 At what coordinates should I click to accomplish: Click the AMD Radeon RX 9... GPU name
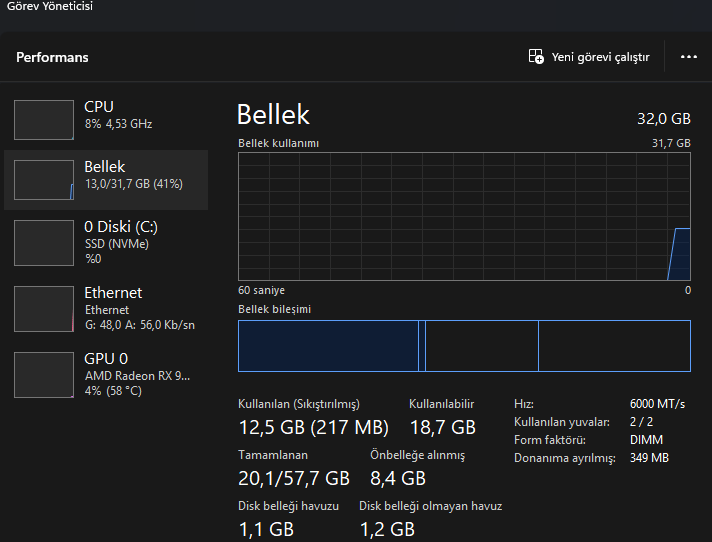(x=137, y=376)
